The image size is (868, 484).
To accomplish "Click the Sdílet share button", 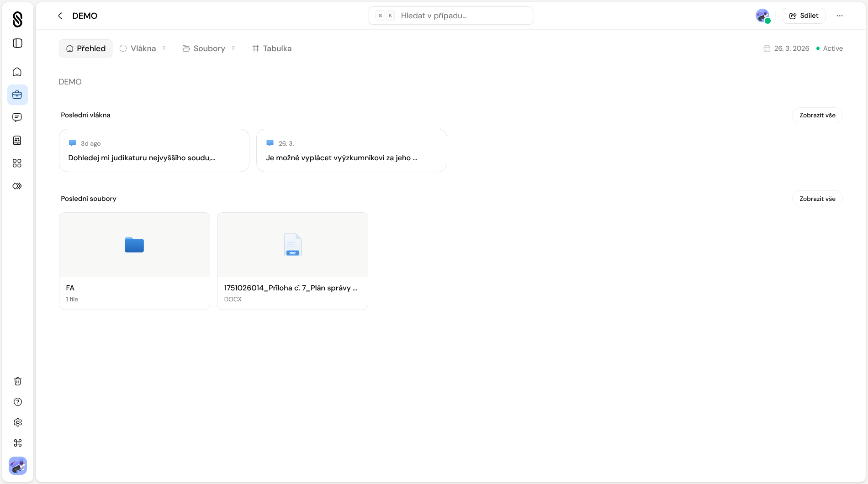I will point(804,15).
